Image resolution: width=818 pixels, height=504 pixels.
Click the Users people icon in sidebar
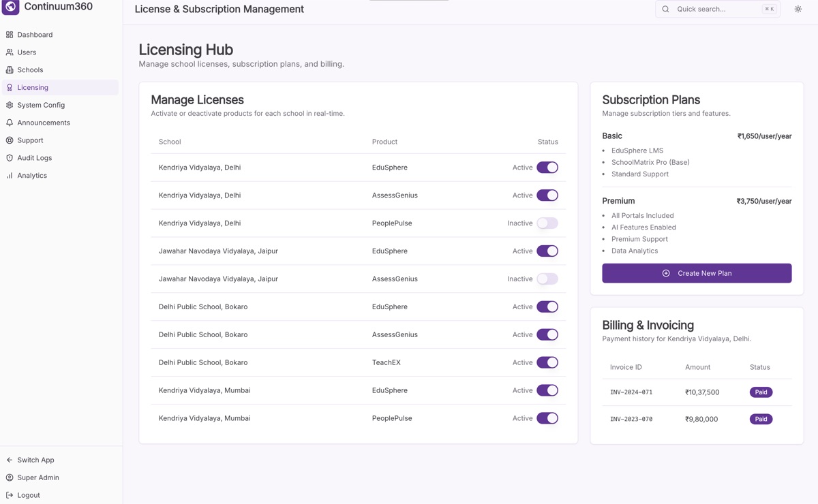pyautogui.click(x=10, y=52)
